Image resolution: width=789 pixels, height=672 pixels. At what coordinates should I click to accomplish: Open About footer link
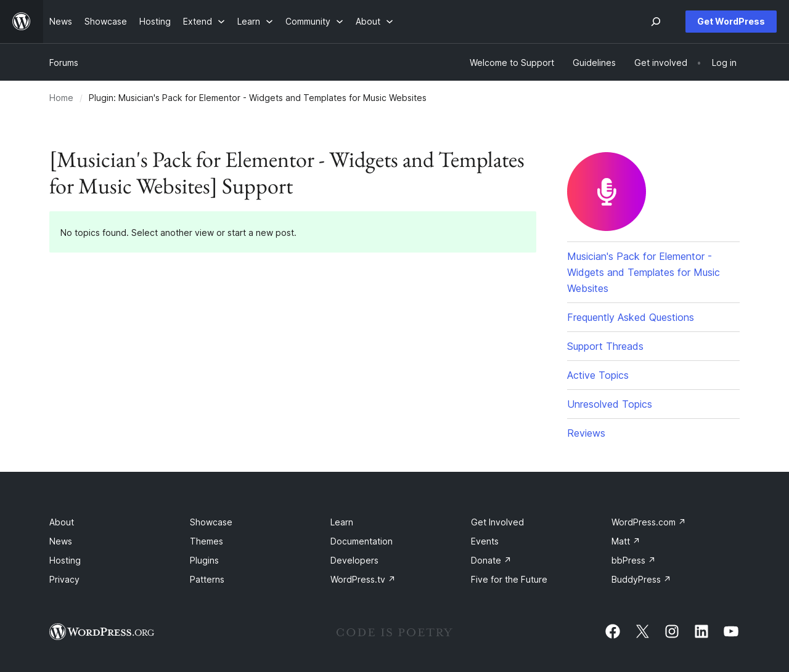(62, 522)
